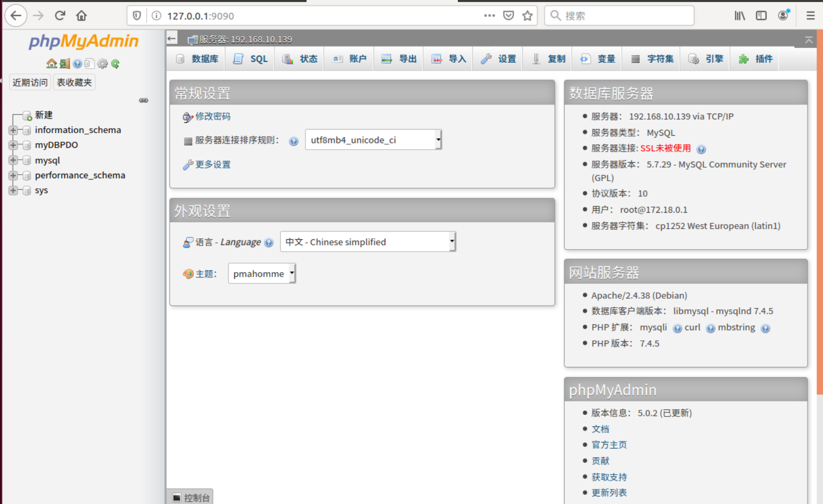Open page actions three-dots menu

[x=490, y=16]
